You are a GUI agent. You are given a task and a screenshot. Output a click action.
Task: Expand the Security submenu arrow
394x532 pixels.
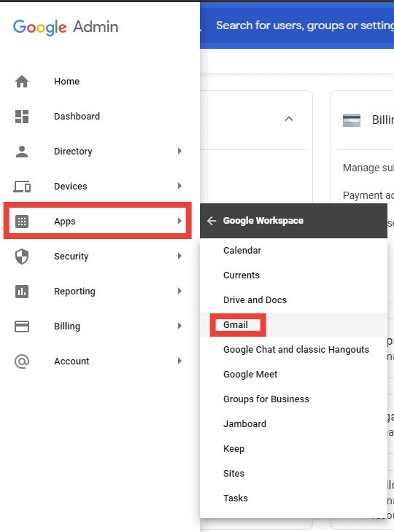pyautogui.click(x=179, y=256)
